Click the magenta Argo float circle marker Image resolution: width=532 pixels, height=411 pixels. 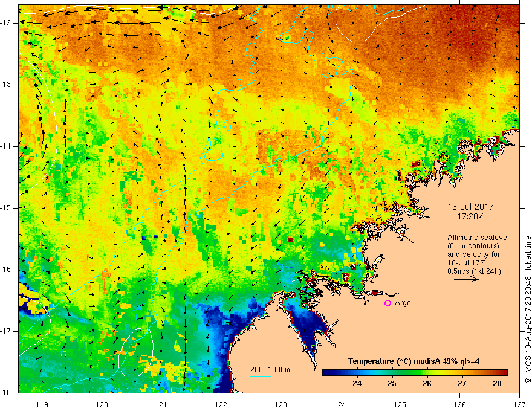(388, 303)
